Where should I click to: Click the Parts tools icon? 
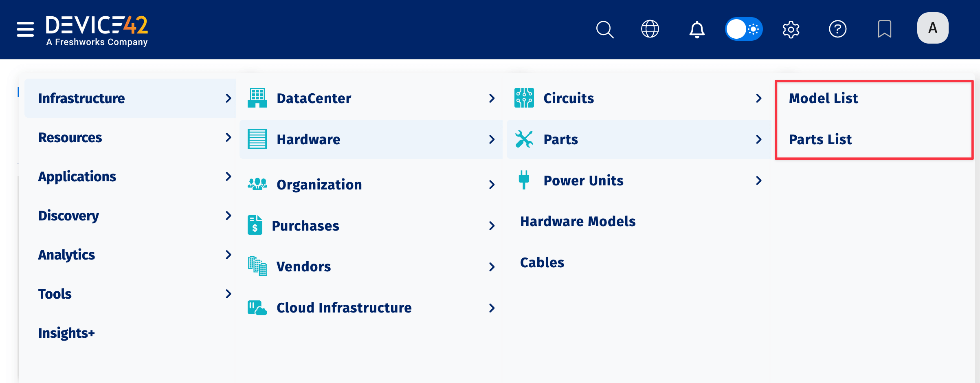click(x=524, y=139)
